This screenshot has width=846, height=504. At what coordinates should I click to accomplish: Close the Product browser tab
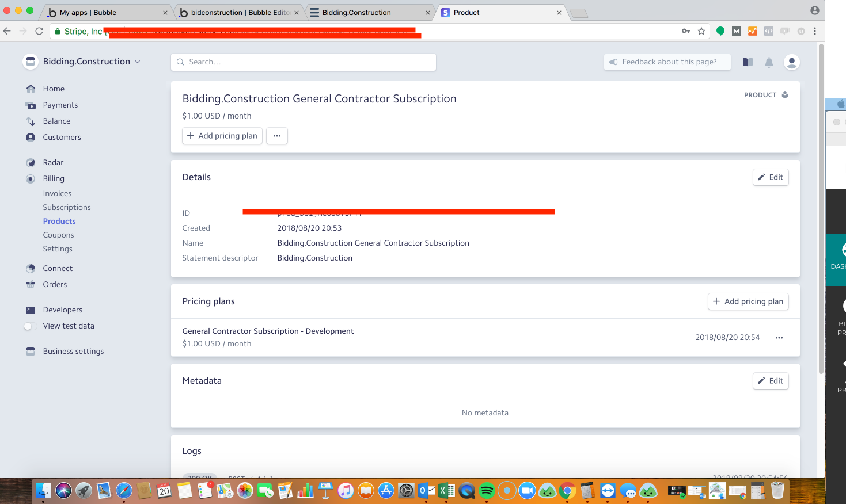pyautogui.click(x=559, y=13)
